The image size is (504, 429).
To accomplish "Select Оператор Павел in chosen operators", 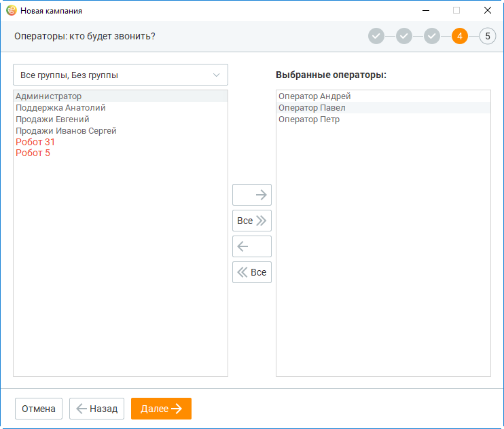I will click(383, 107).
